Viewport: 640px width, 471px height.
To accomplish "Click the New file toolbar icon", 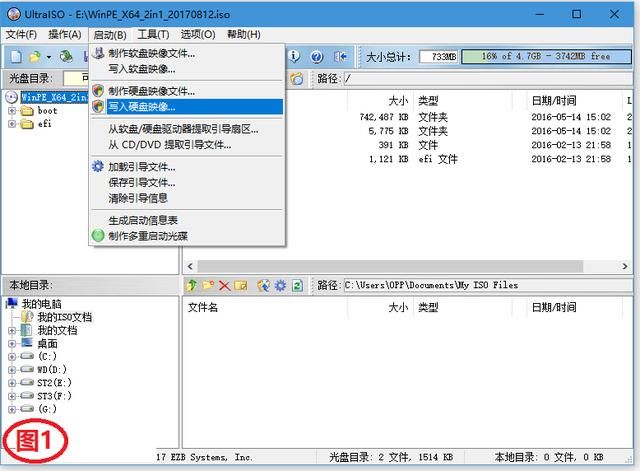I will (x=16, y=56).
